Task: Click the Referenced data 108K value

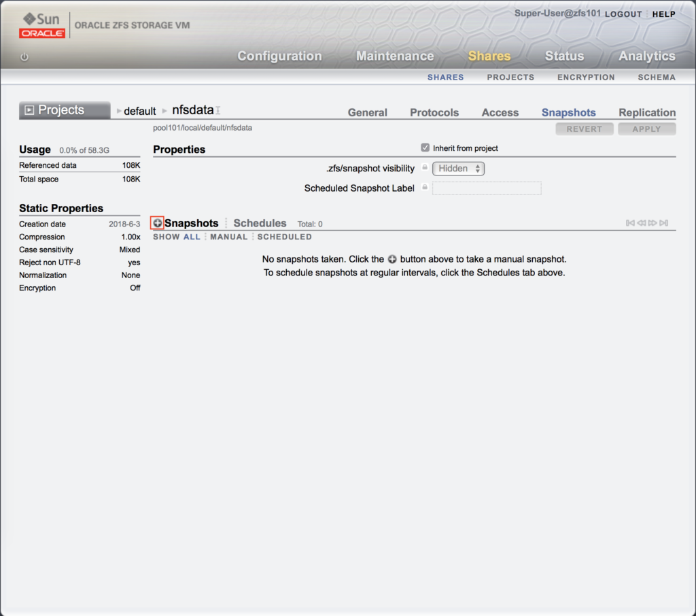Action: pyautogui.click(x=131, y=165)
